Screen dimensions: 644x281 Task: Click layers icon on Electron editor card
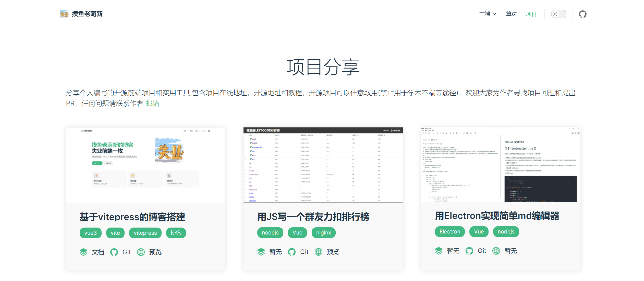(439, 251)
